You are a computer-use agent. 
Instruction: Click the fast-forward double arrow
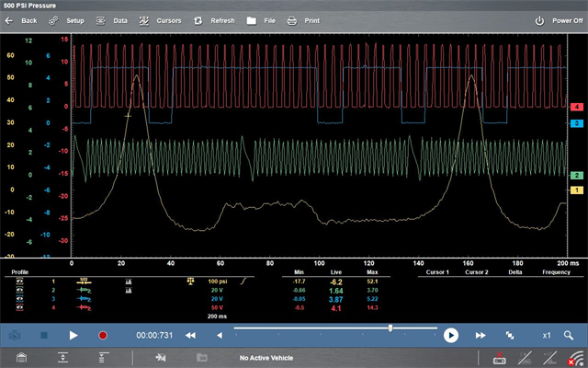coord(481,336)
